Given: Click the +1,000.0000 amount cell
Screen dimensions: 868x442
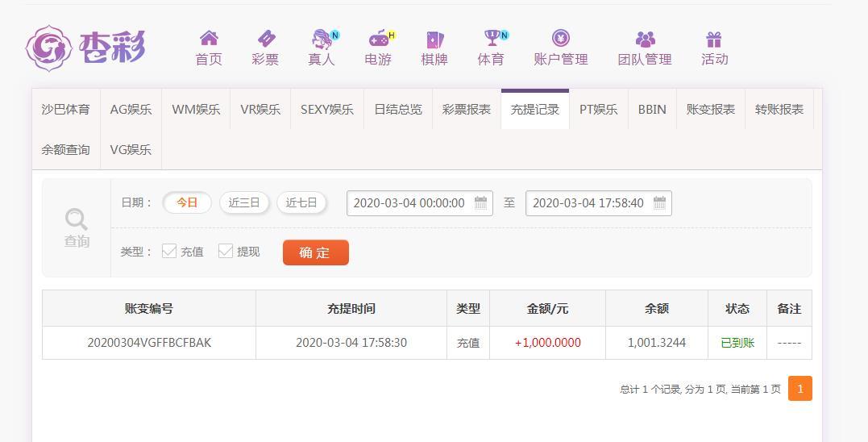Looking at the screenshot, I should [548, 343].
